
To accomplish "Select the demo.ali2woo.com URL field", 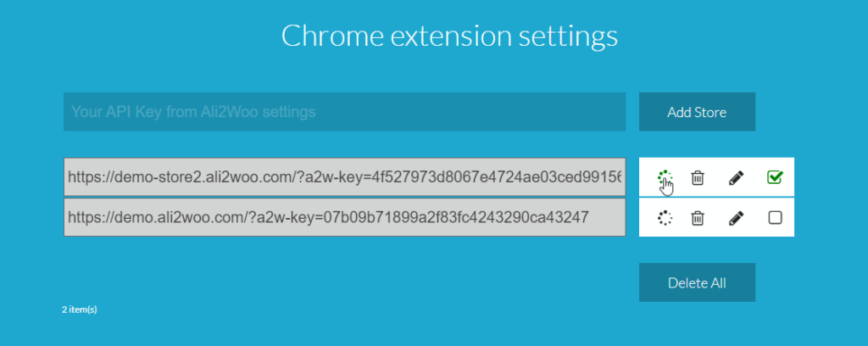I will click(344, 218).
